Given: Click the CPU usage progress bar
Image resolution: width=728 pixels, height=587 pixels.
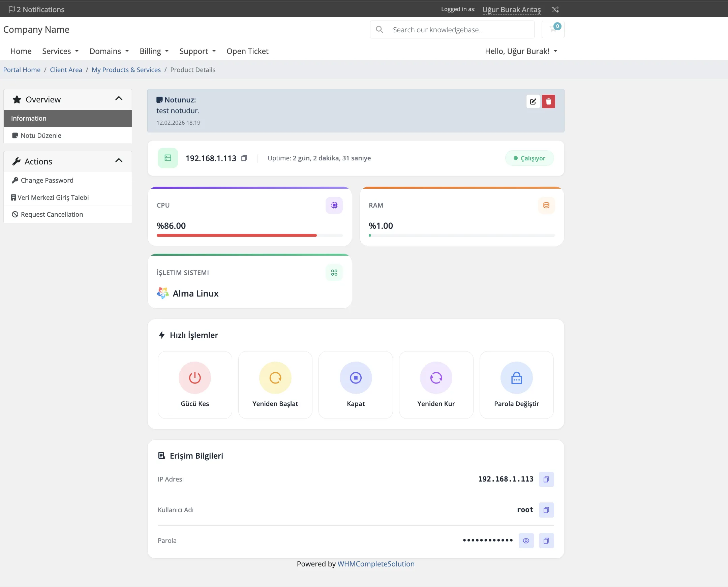Looking at the screenshot, I should (249, 235).
